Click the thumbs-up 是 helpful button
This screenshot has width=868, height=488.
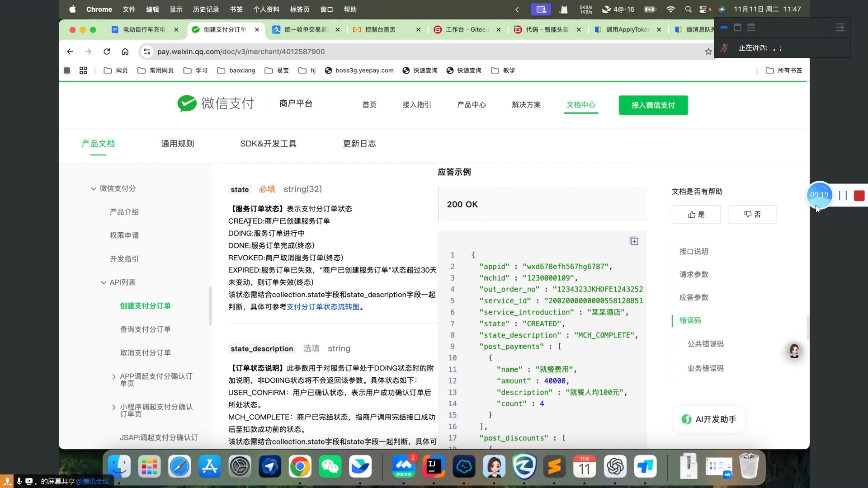pos(696,215)
